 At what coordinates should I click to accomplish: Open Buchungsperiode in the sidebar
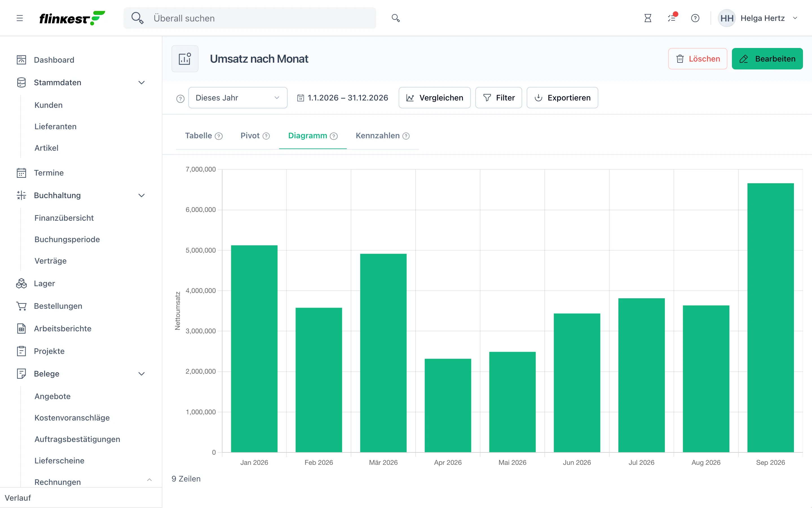[67, 240]
